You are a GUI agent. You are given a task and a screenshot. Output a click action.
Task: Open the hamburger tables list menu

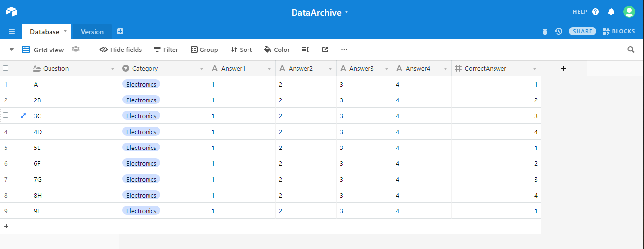[x=12, y=31]
